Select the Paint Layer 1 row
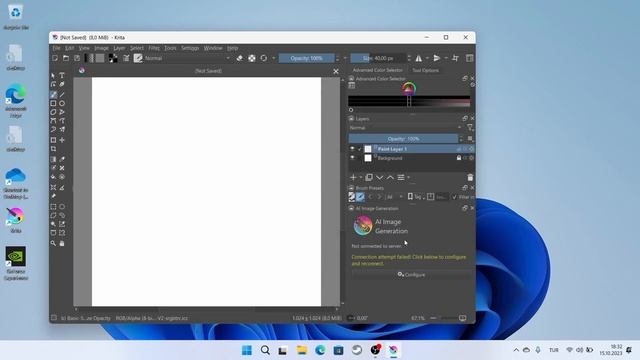Viewport: 640px width, 360px height. (411, 149)
